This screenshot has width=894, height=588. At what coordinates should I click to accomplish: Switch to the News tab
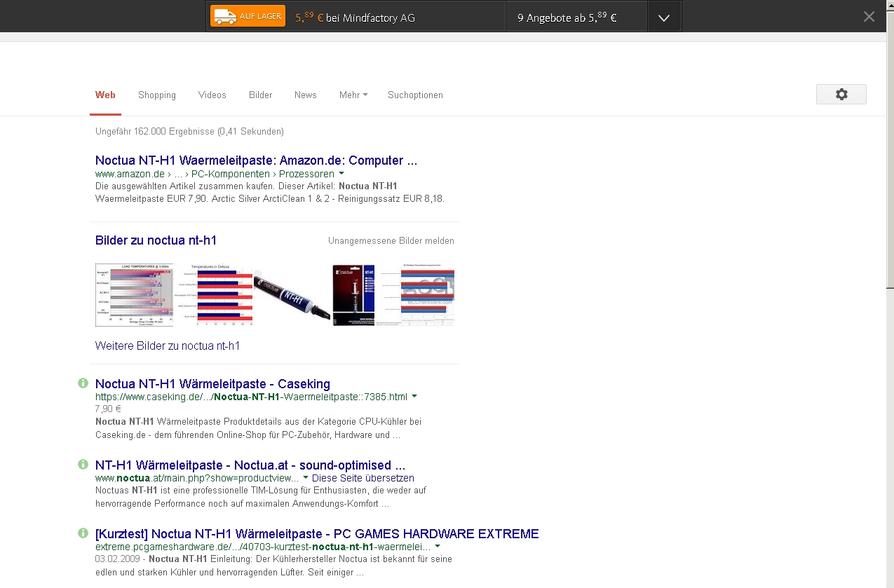pyautogui.click(x=306, y=95)
